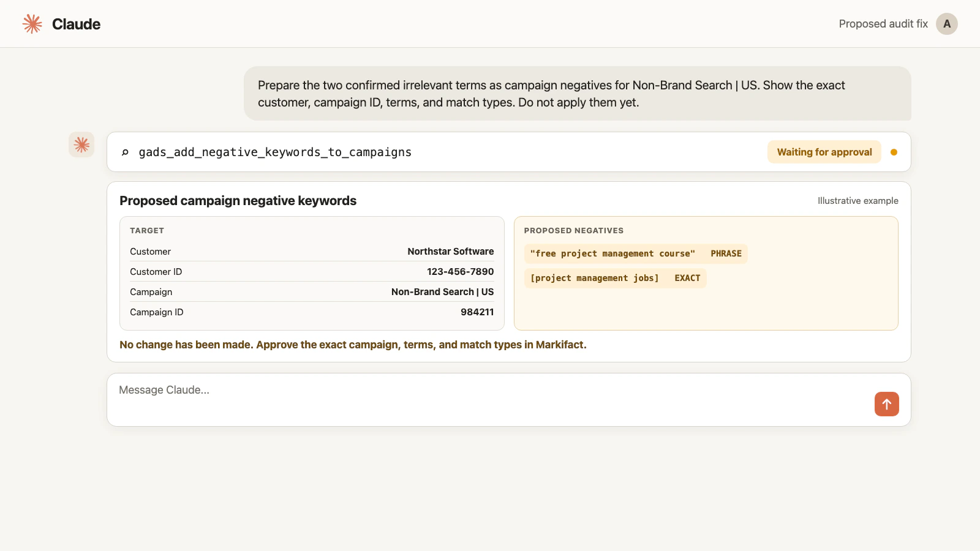Click the customer ID 123-456-7890
Screen dimensions: 980x551
pos(461,272)
